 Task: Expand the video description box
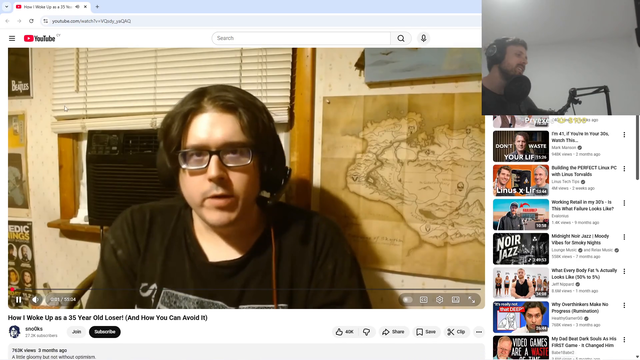coord(246,352)
